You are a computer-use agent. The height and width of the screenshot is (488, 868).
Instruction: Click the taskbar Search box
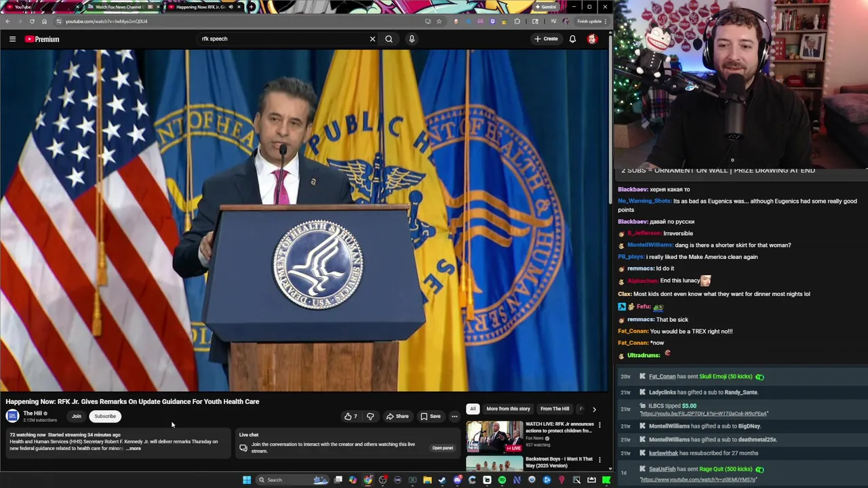click(x=293, y=480)
